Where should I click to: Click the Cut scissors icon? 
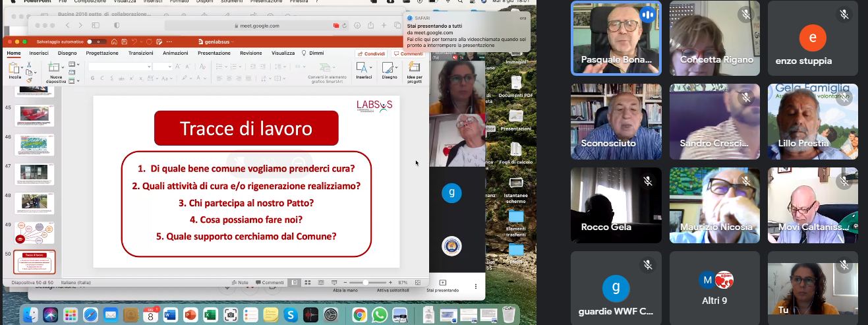click(29, 65)
